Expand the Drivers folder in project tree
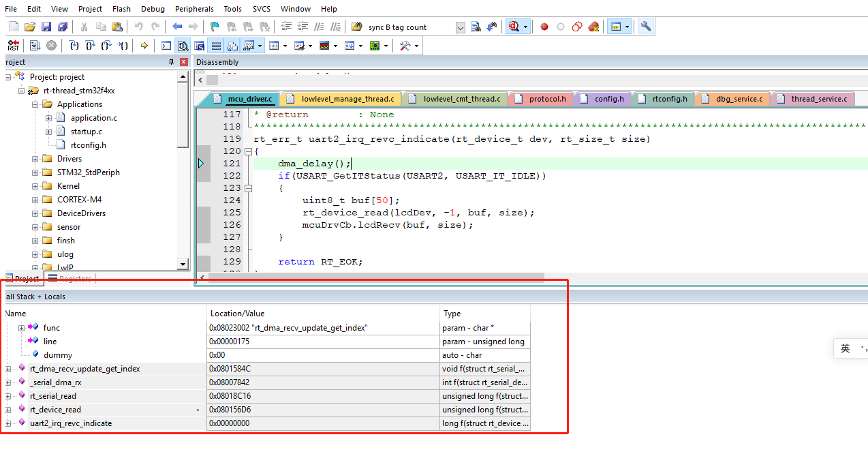The height and width of the screenshot is (454, 868). coord(35,159)
